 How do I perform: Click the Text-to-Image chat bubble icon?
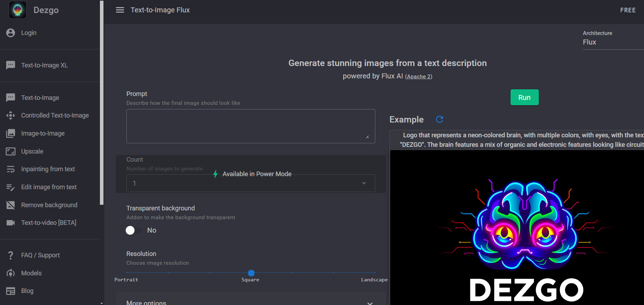pos(11,98)
